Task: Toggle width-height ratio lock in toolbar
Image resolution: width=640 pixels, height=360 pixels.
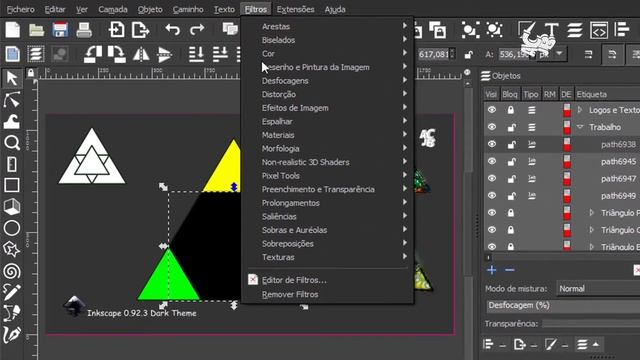Action: (469, 54)
